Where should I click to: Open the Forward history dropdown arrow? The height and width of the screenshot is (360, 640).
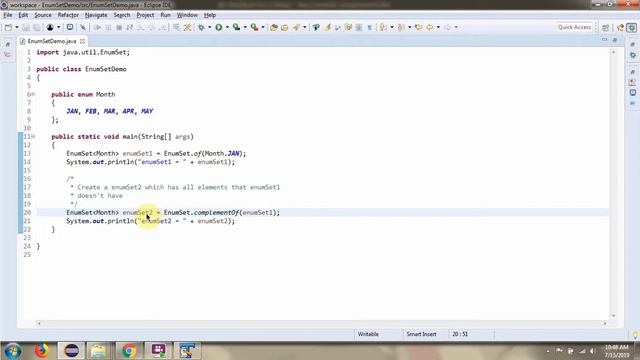coord(456,27)
